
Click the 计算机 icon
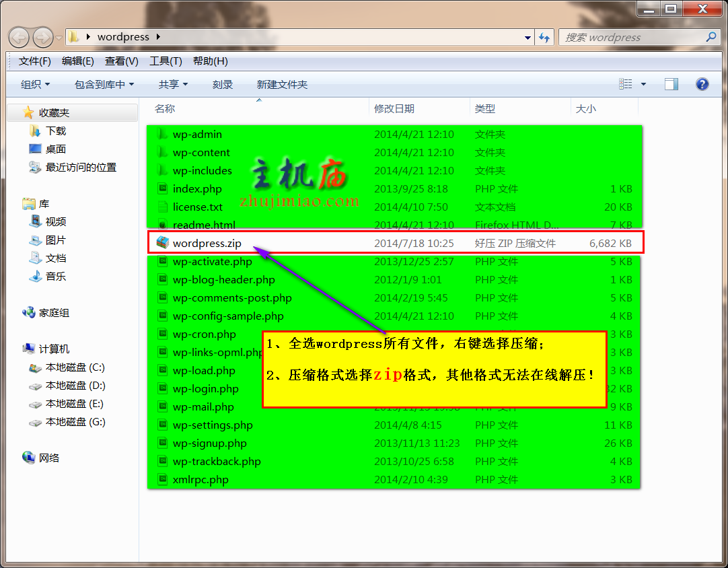tap(29, 349)
